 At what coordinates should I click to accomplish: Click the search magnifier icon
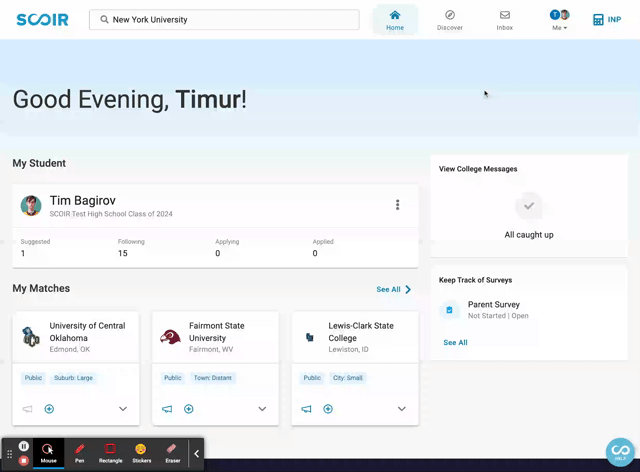104,20
